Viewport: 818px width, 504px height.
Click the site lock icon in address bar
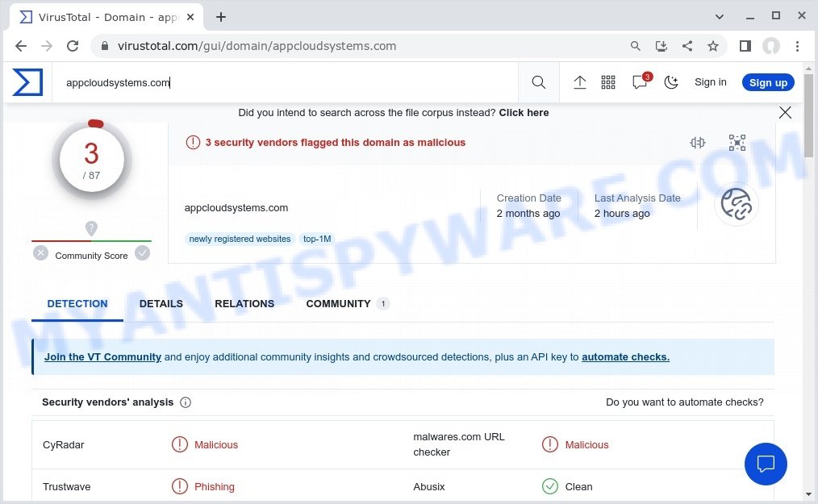105,46
